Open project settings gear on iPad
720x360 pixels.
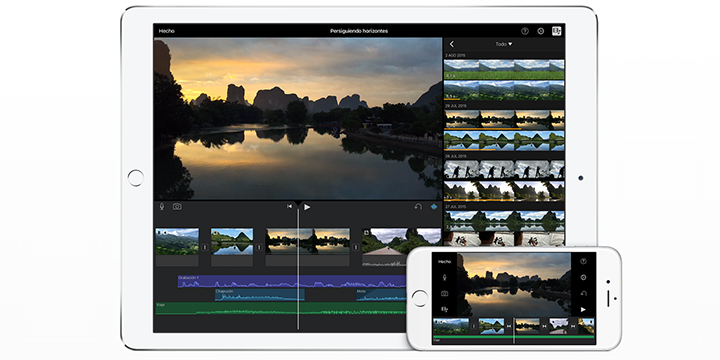tap(540, 31)
